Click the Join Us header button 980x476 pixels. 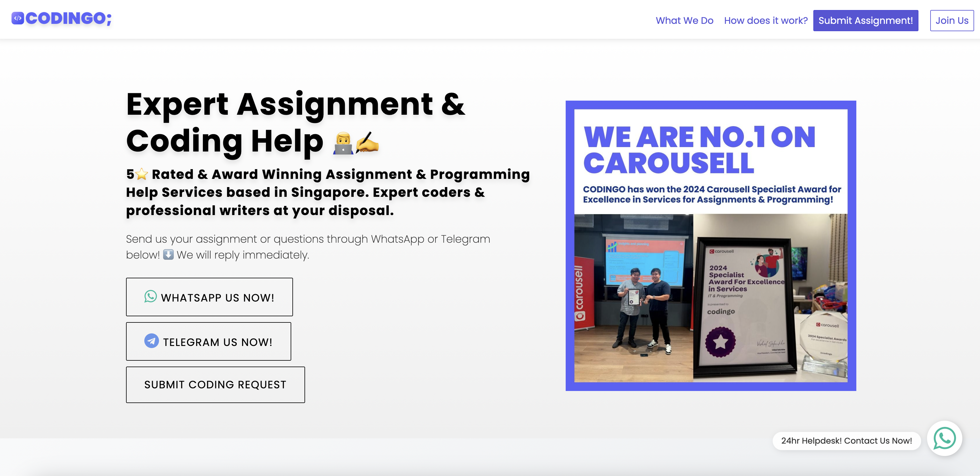tap(952, 21)
